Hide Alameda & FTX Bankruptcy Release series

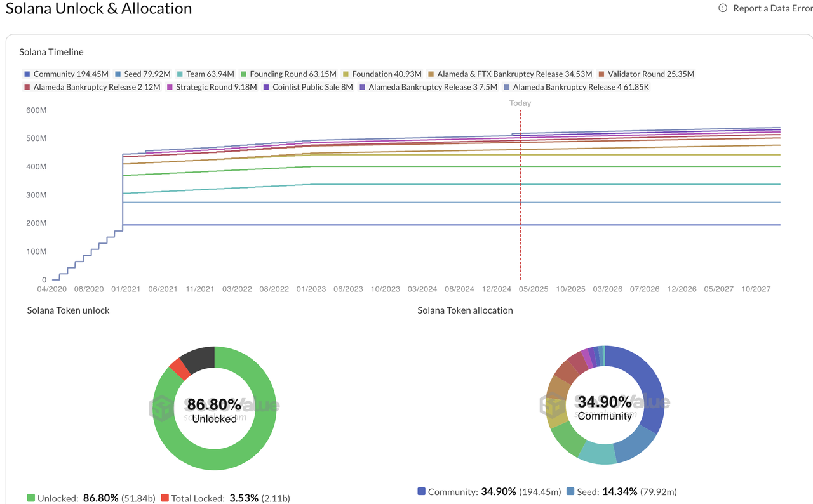point(509,74)
